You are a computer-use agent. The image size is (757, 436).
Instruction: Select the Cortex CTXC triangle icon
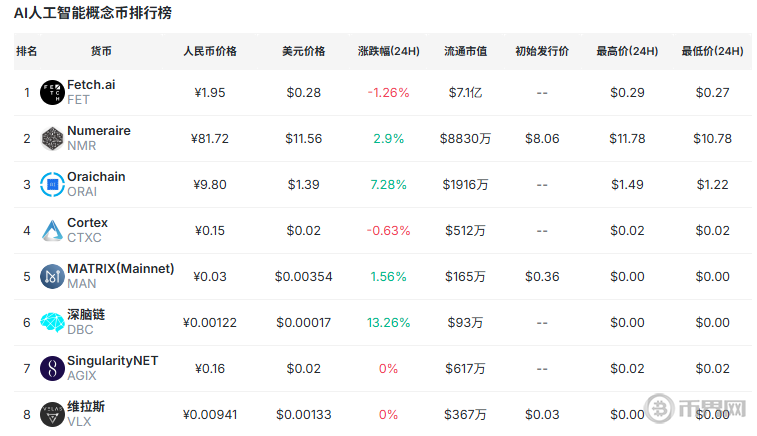(52, 231)
